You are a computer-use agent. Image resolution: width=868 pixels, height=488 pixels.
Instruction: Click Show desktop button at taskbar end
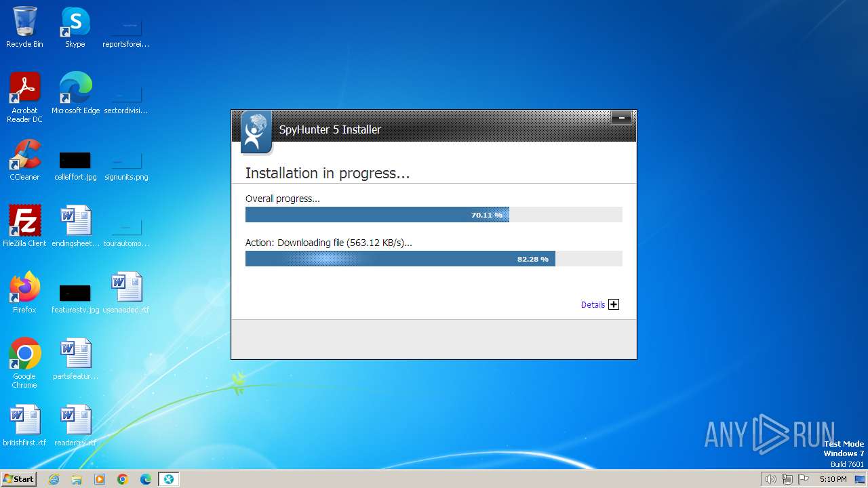(x=860, y=479)
